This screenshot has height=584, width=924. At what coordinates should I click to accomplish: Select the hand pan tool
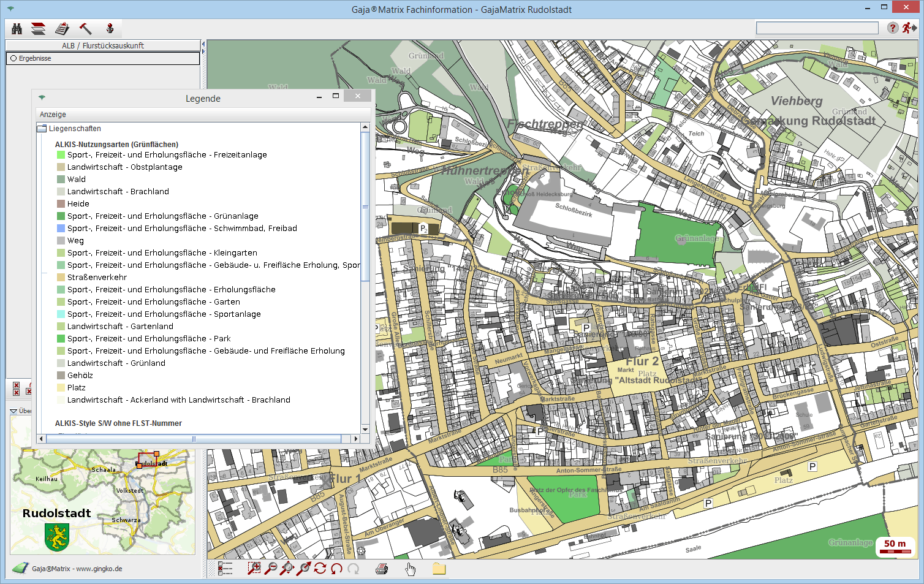410,569
